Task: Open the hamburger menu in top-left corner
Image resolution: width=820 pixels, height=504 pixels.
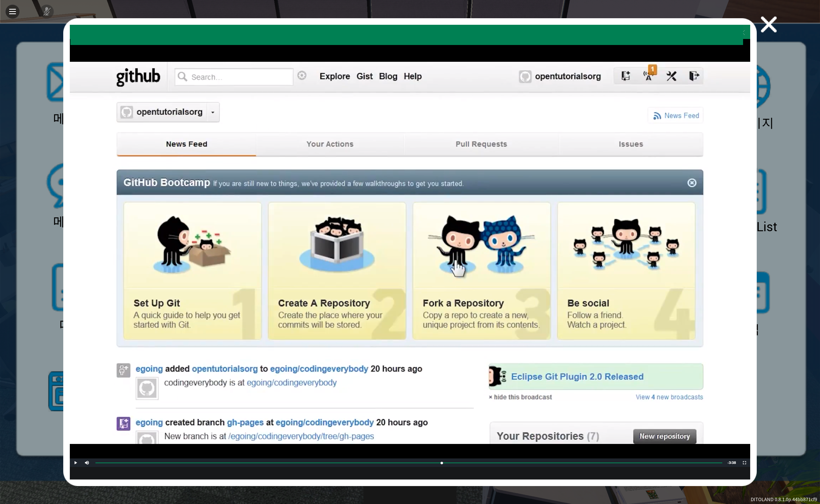Action: (x=13, y=12)
